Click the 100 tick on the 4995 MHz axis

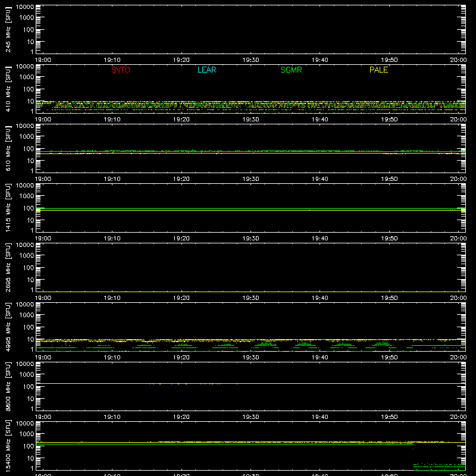(29, 327)
